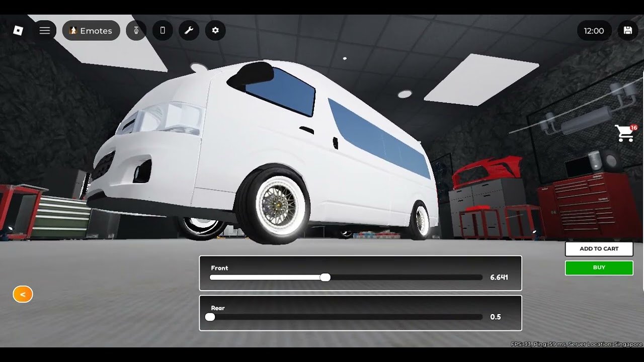Image resolution: width=644 pixels, height=362 pixels.
Task: Go back with the orange arrow button
Action: 23,294
